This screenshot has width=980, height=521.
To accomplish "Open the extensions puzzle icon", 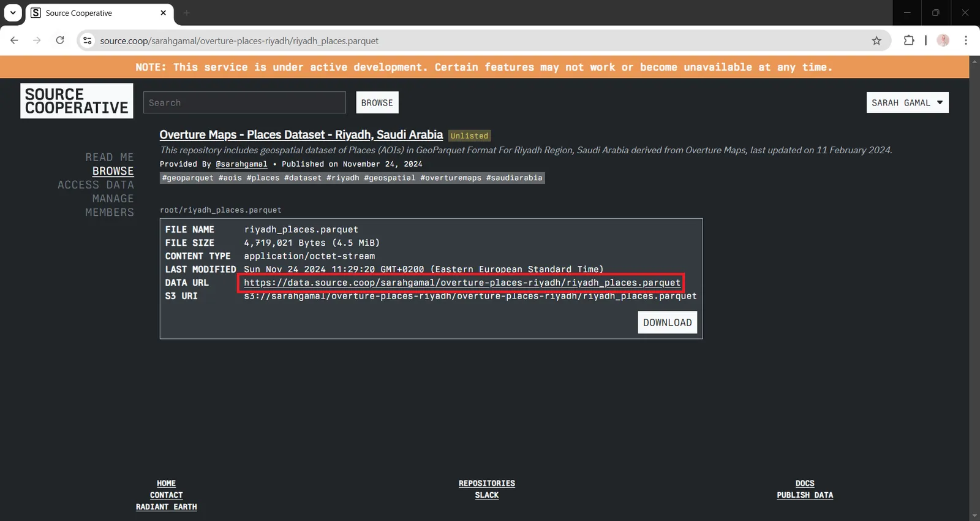I will pyautogui.click(x=909, y=40).
